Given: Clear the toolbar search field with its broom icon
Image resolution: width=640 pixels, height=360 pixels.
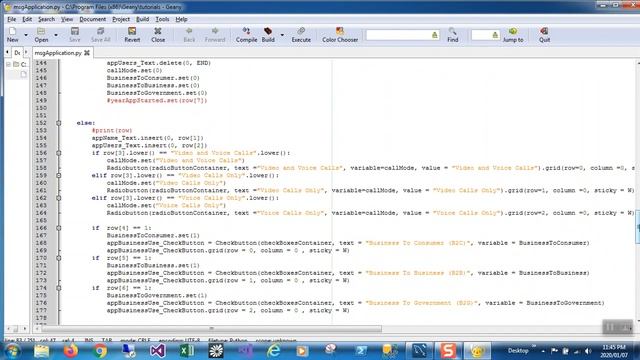Looking at the screenshot, I should (x=435, y=35).
